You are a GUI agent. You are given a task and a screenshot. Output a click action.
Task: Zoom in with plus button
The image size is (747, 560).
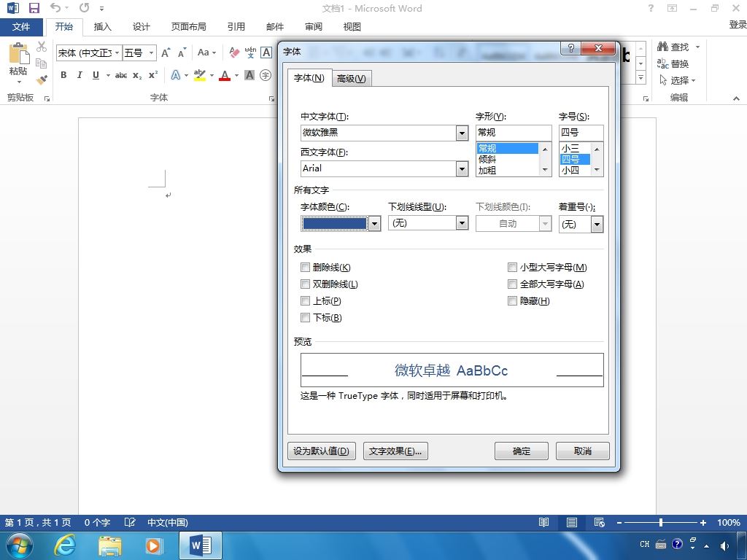tap(703, 522)
